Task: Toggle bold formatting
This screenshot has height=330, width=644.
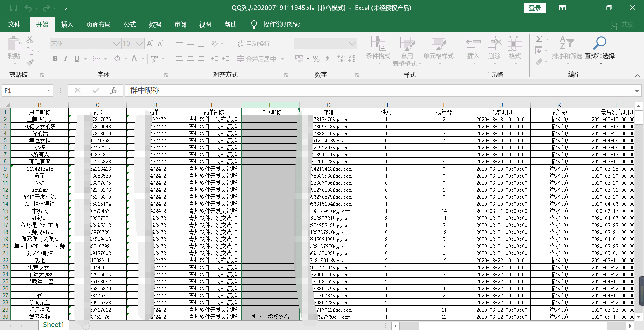Action: [55, 58]
